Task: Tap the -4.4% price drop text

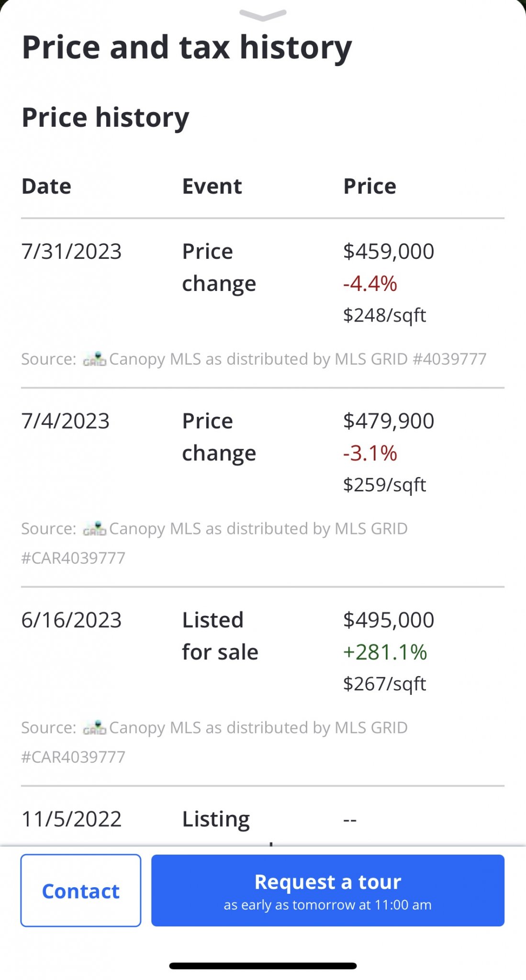Action: coord(370,284)
